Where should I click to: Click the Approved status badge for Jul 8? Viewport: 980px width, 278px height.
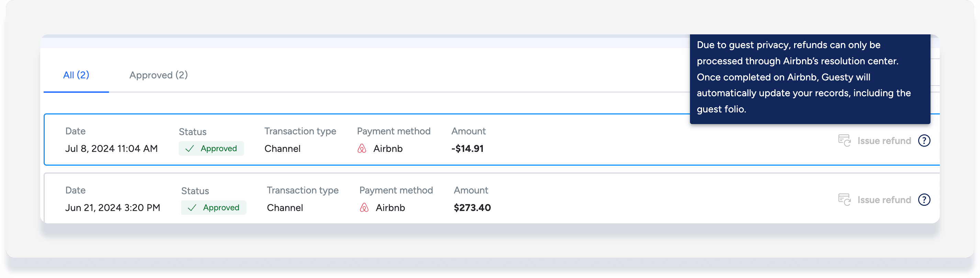[x=211, y=149]
